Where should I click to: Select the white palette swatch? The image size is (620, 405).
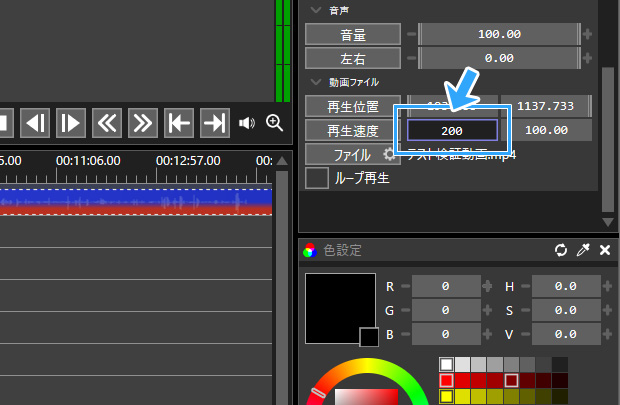pyautogui.click(x=446, y=364)
